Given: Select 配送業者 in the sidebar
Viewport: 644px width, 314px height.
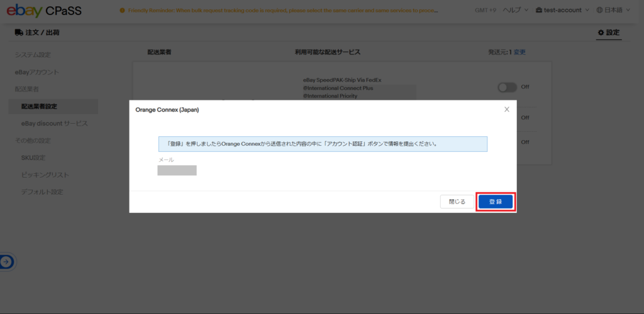Looking at the screenshot, I should [26, 89].
